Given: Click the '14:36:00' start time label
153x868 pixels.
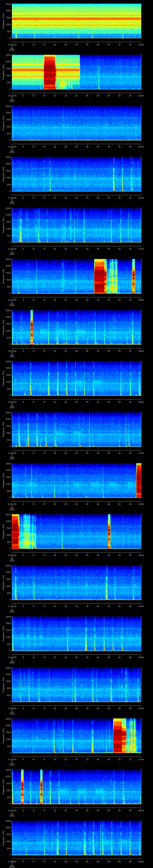Looking at the screenshot, I should [x=12, y=759].
